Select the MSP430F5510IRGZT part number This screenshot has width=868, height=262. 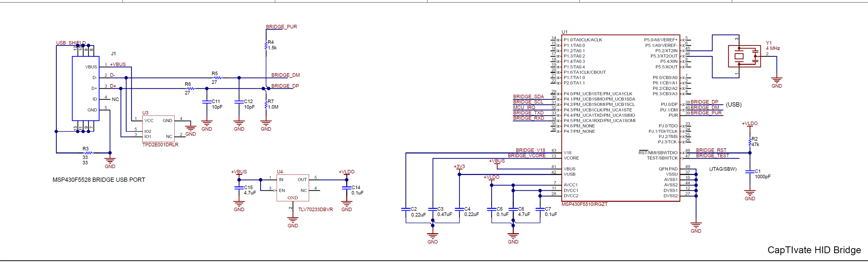(x=584, y=204)
